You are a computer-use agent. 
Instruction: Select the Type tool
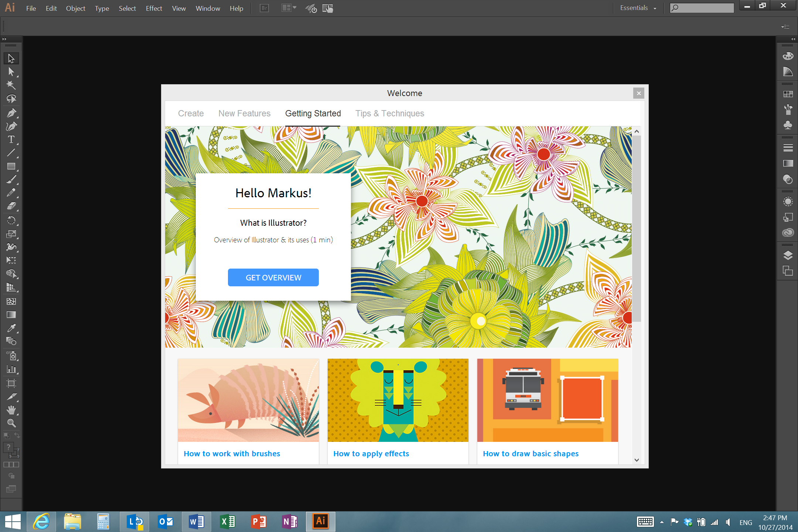click(11, 140)
